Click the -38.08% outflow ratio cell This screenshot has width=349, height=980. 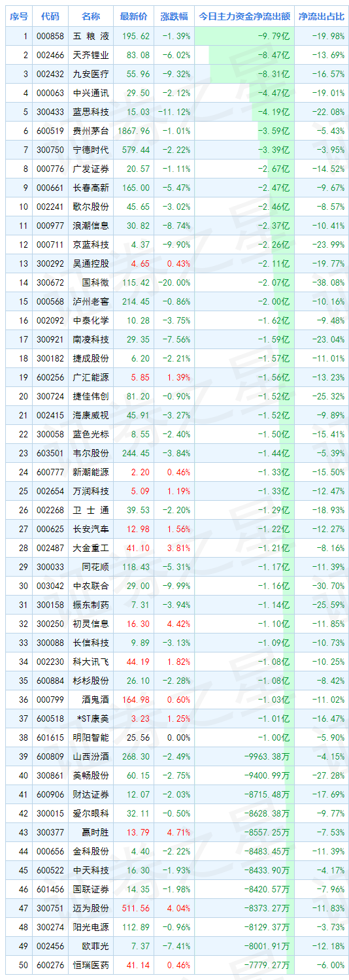click(329, 282)
